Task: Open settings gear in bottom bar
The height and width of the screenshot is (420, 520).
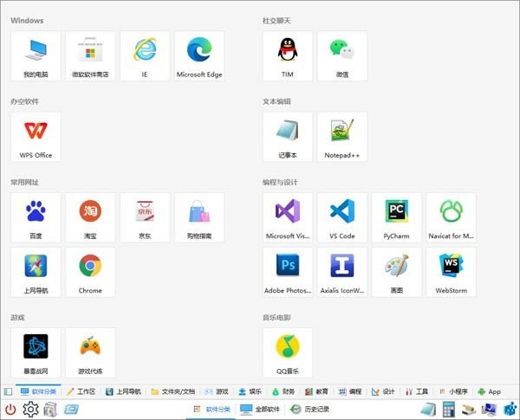Action: 30,409
